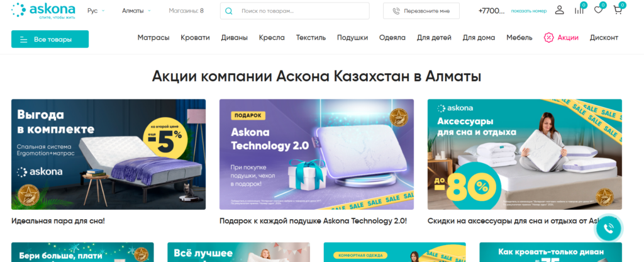
Task: Open the Магазины: 8 link
Action: (x=186, y=11)
